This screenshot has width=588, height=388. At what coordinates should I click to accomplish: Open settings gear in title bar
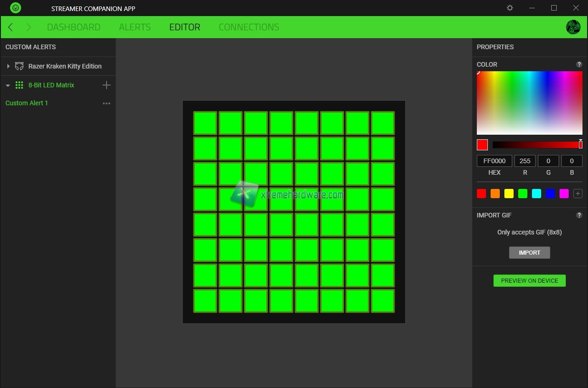pyautogui.click(x=510, y=8)
